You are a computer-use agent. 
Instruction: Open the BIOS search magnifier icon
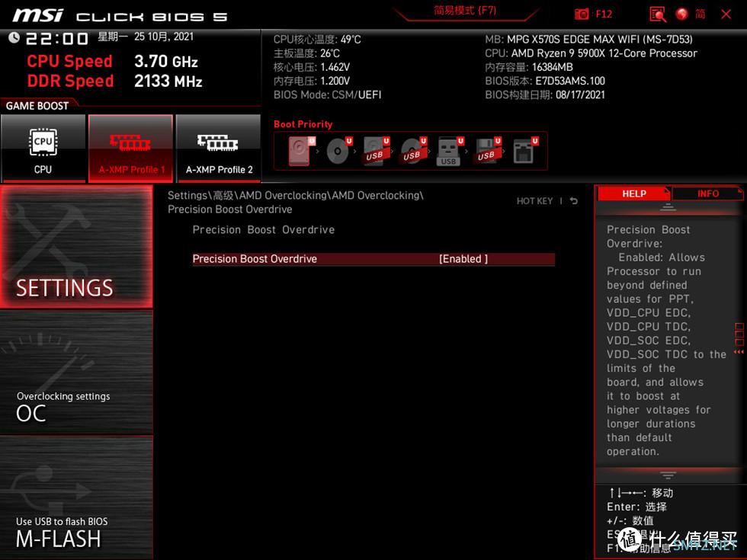point(658,14)
